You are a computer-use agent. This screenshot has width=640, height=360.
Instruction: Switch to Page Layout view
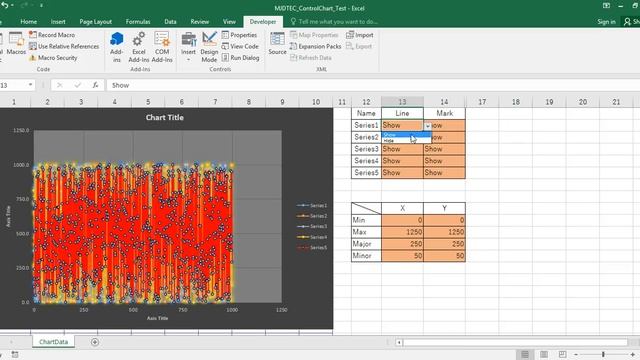(x=544, y=354)
